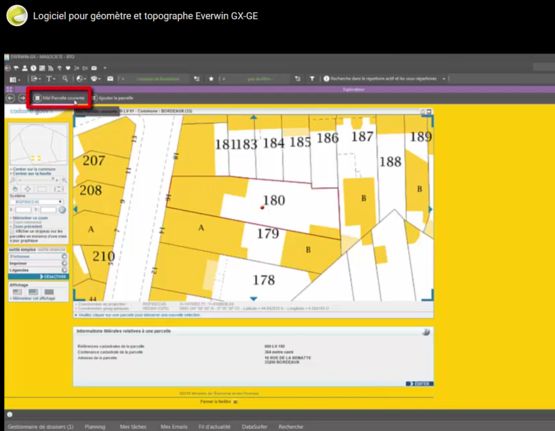Screen dimensions: 555x431
Task: Click 'Zoom précédent' link
Action: (x=27, y=226)
